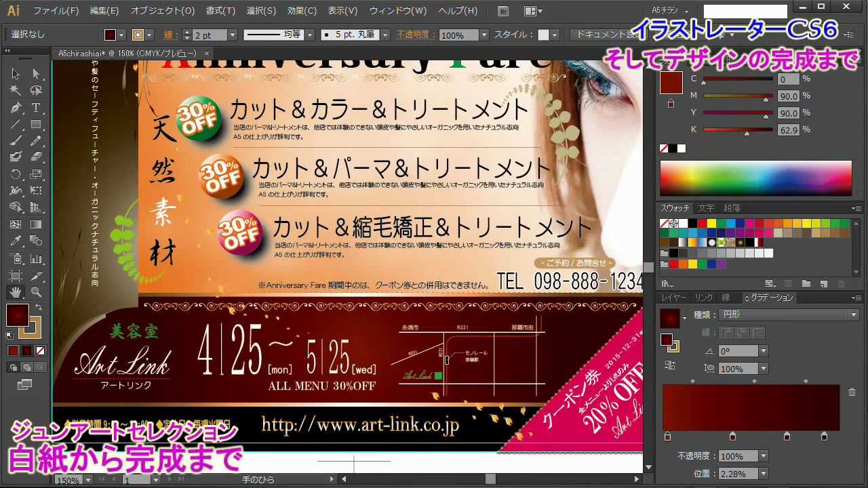Open the 均等 stroke profile dropdown

click(311, 35)
